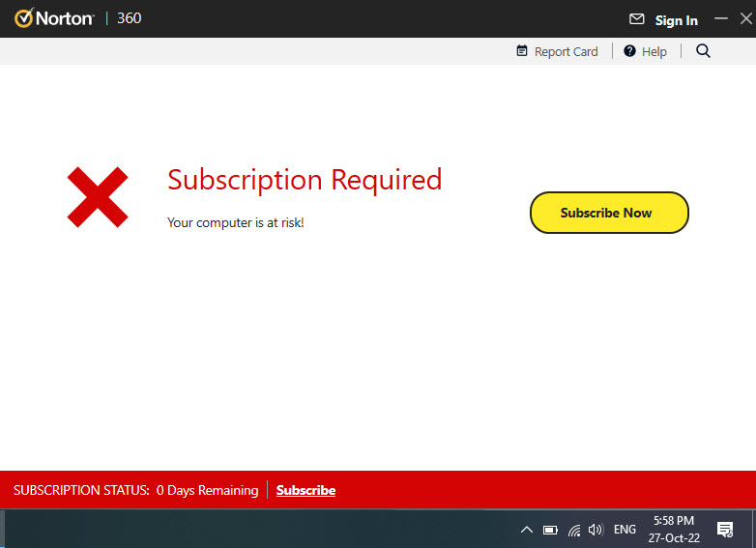Select the Subscription Required heading

pos(305,180)
